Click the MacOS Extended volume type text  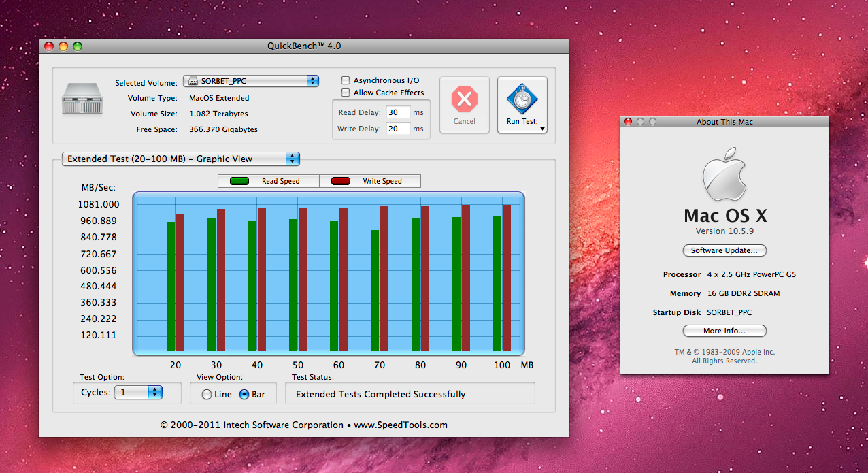tap(219, 98)
